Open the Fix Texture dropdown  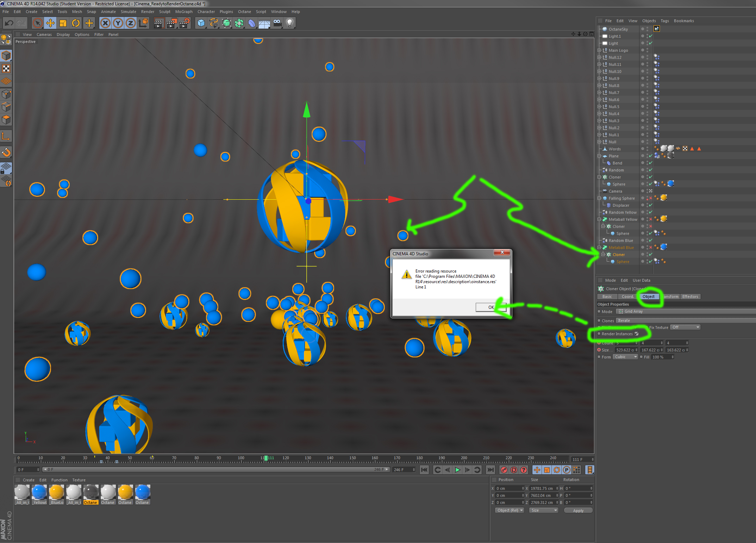pyautogui.click(x=685, y=327)
